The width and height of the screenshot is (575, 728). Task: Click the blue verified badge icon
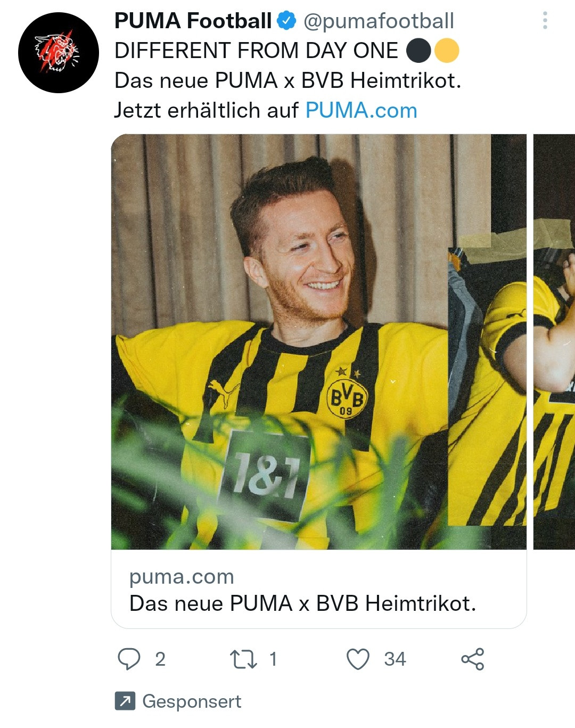[x=287, y=21]
